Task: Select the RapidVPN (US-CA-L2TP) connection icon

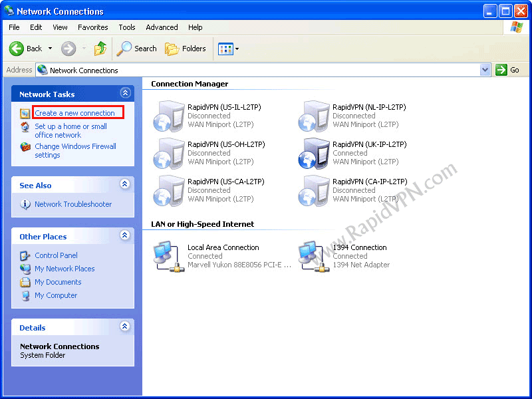Action: point(169,191)
